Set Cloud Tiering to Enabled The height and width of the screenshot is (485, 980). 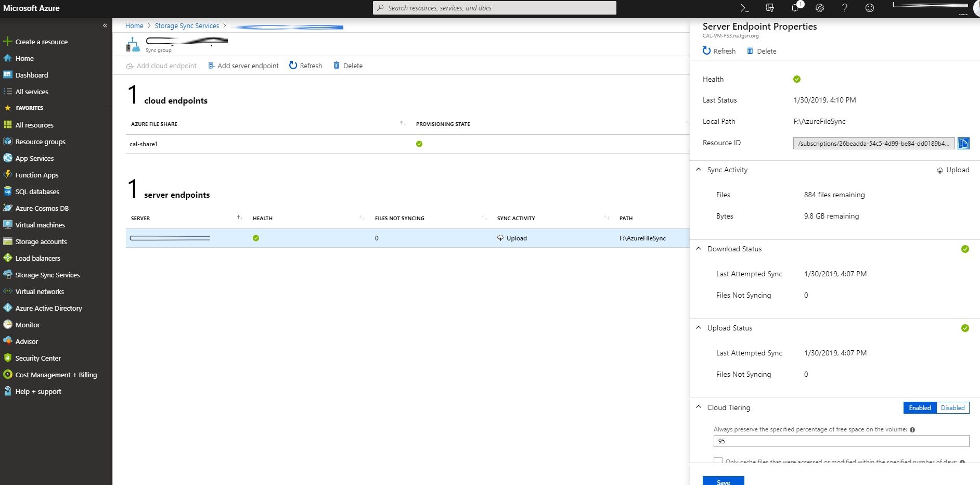click(920, 408)
